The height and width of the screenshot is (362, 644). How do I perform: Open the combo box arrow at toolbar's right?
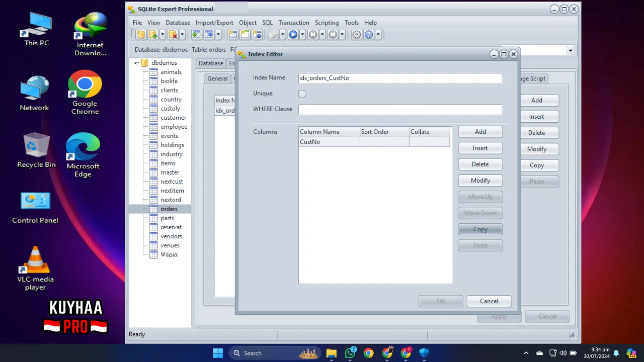pyautogui.click(x=570, y=50)
